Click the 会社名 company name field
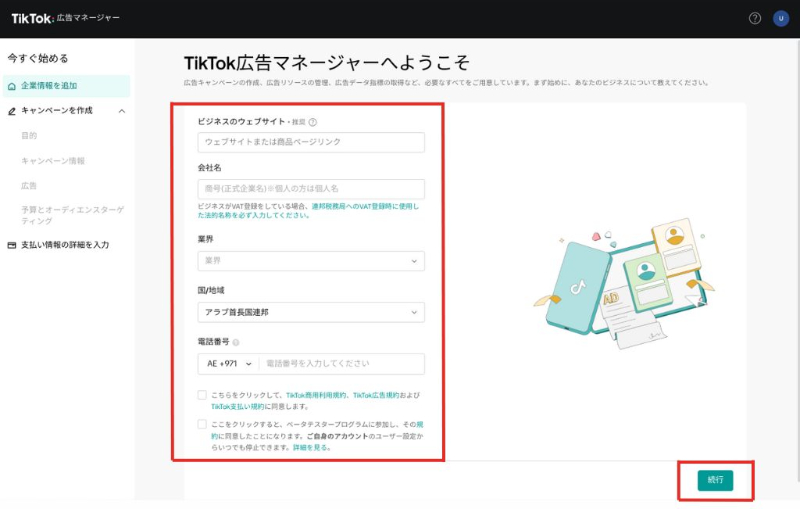The height and width of the screenshot is (509, 800). pyautogui.click(x=311, y=189)
